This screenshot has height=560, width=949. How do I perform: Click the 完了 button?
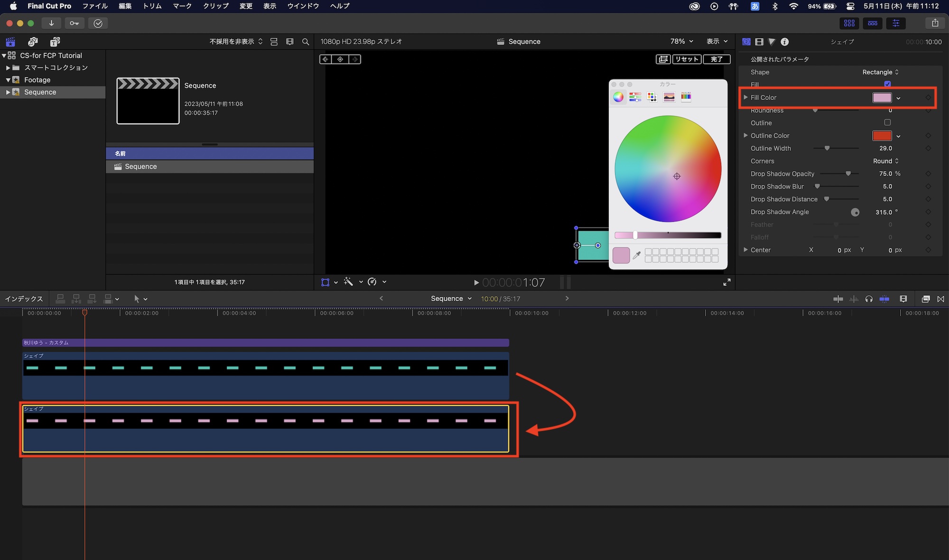pyautogui.click(x=716, y=59)
